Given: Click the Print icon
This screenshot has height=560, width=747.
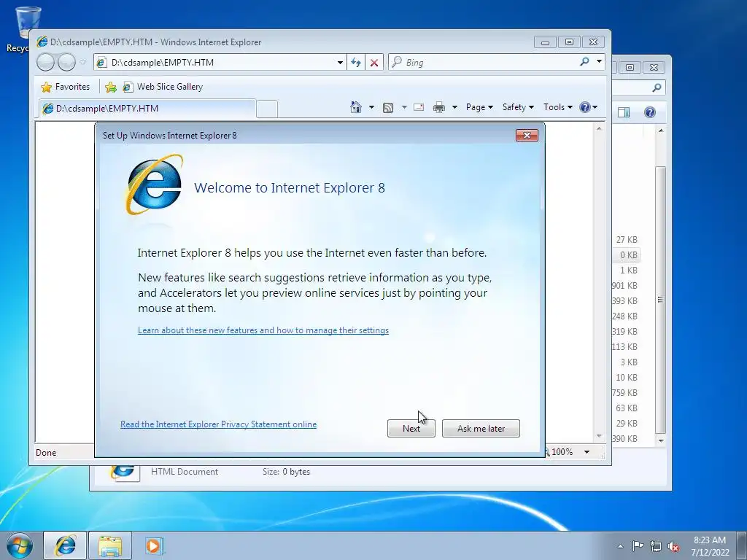Looking at the screenshot, I should click(x=438, y=108).
